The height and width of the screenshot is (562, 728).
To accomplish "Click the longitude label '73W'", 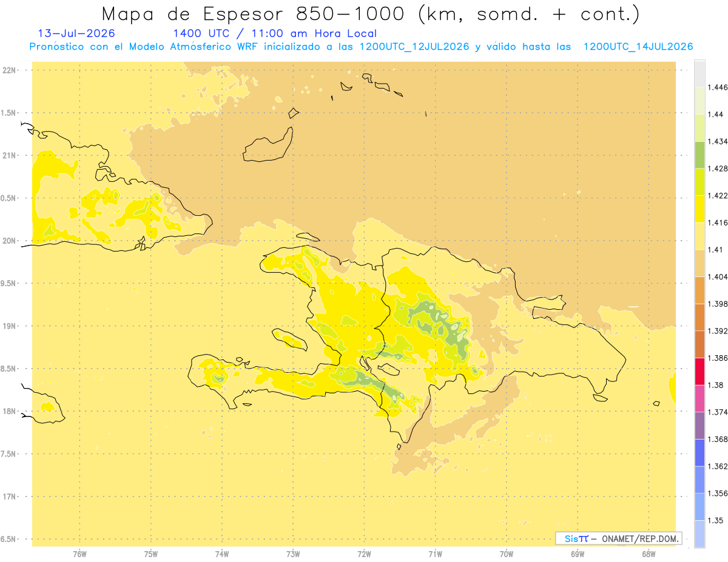I will pos(293,553).
